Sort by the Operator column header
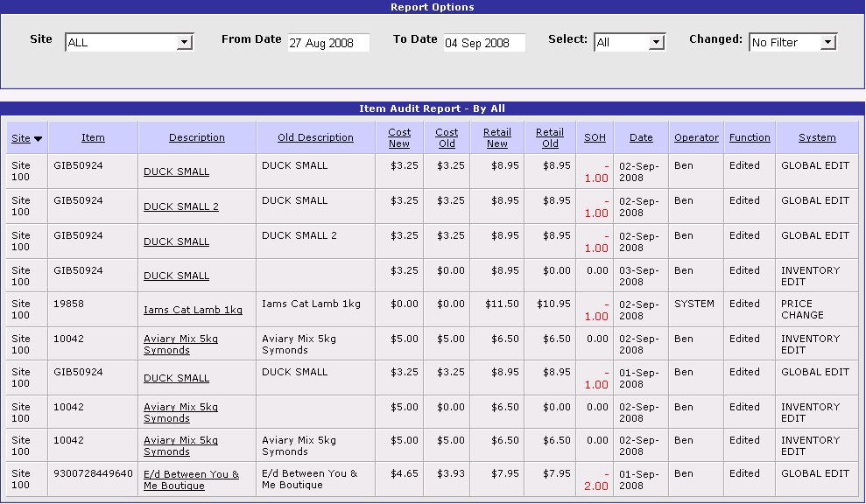Image resolution: width=866 pixels, height=504 pixels. pos(696,137)
